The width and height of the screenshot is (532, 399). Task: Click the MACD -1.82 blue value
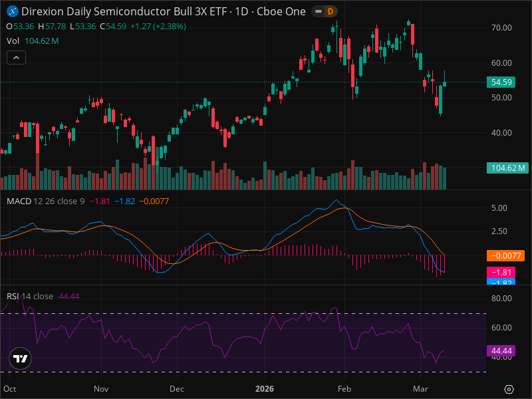pos(125,201)
